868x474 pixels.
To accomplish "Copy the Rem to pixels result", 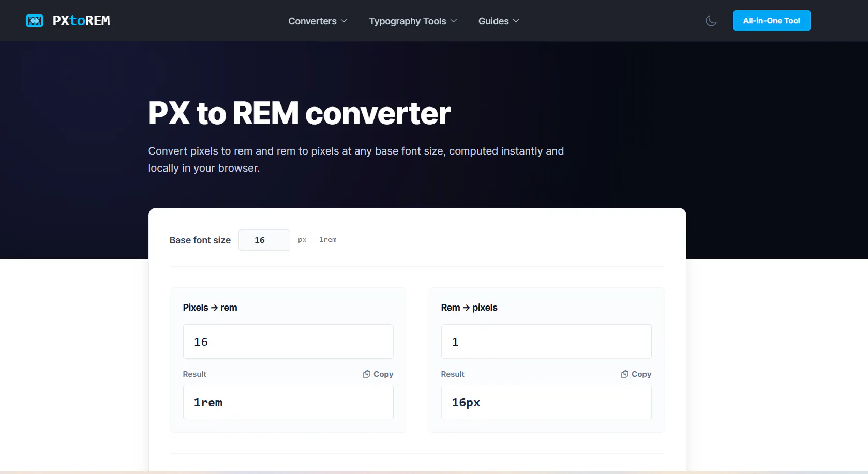I will pos(636,374).
